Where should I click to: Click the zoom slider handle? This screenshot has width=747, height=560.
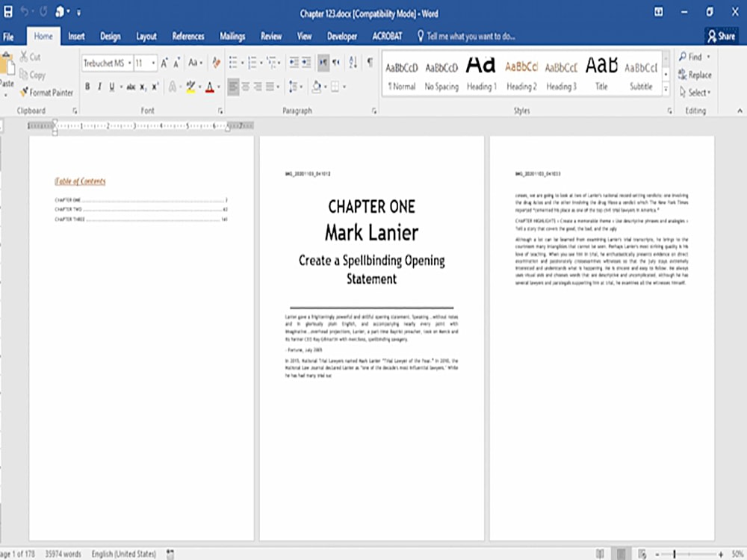[675, 554]
